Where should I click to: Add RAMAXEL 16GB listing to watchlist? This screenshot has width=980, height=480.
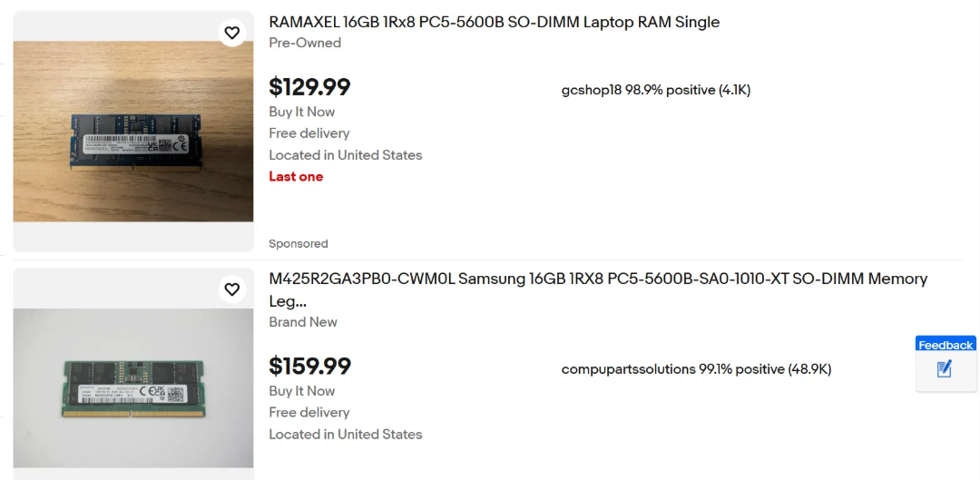(x=232, y=33)
